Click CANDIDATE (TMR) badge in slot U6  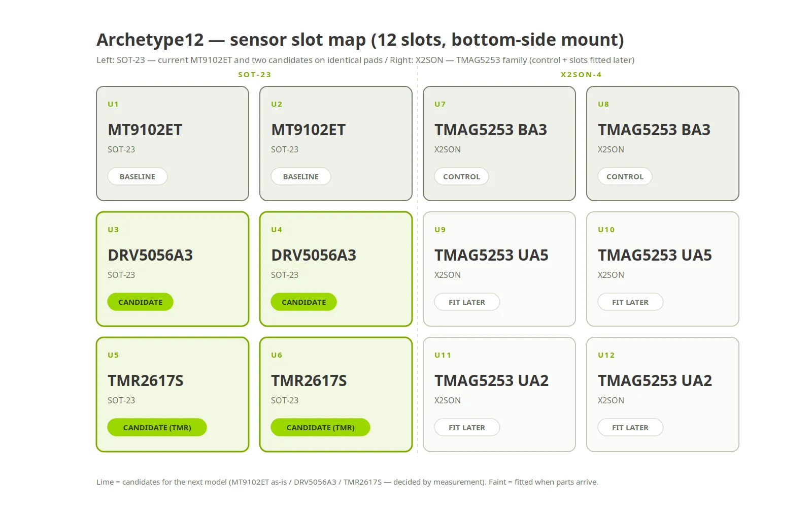(x=321, y=427)
